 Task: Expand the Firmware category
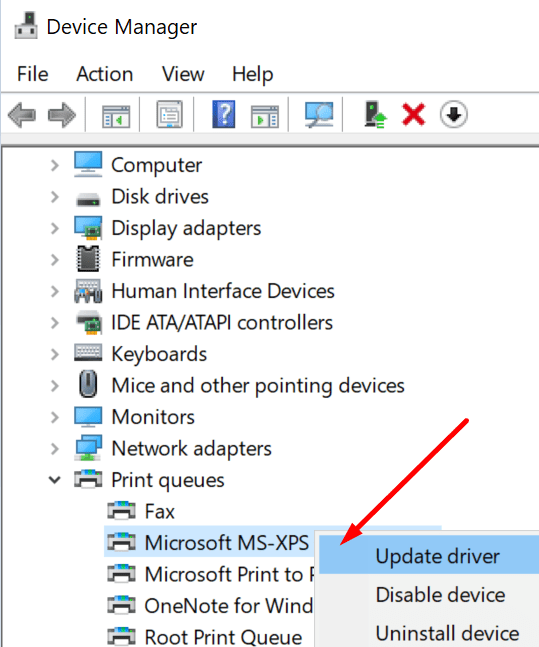54,260
